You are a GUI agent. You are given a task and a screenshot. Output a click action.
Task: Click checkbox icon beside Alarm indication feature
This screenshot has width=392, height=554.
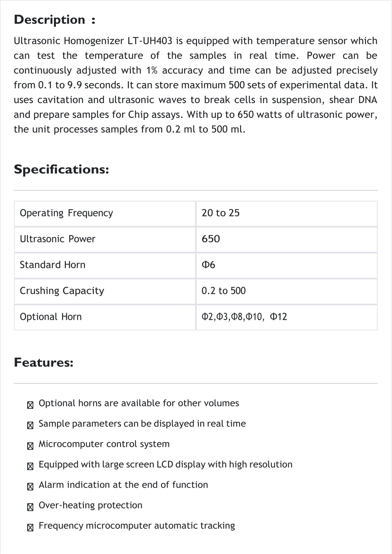[30, 486]
